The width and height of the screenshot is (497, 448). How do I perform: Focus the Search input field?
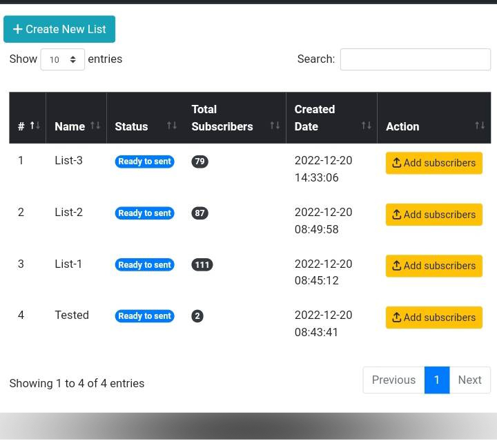tap(416, 59)
